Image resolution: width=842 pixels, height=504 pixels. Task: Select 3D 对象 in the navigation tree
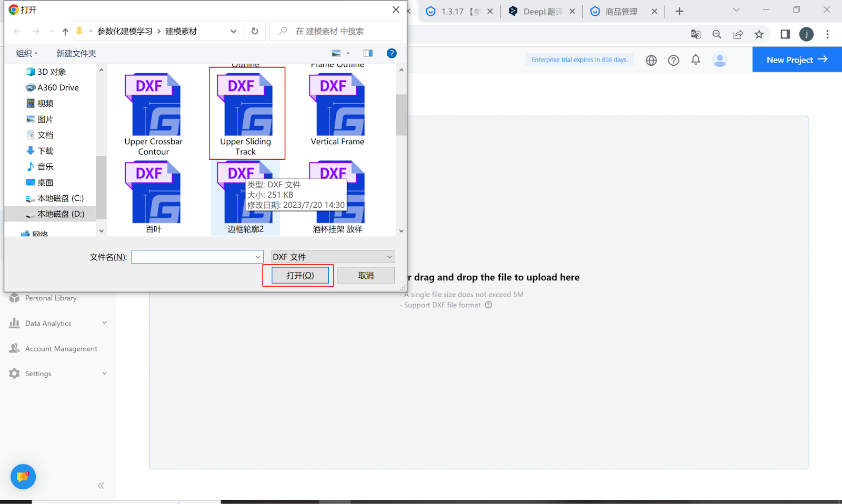[46, 72]
